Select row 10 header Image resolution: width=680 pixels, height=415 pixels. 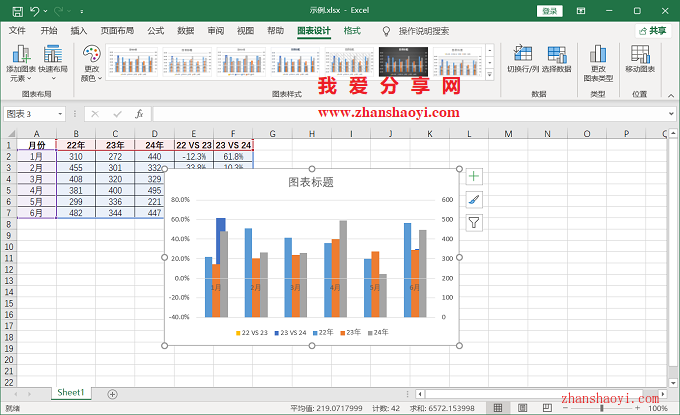coord(9,247)
